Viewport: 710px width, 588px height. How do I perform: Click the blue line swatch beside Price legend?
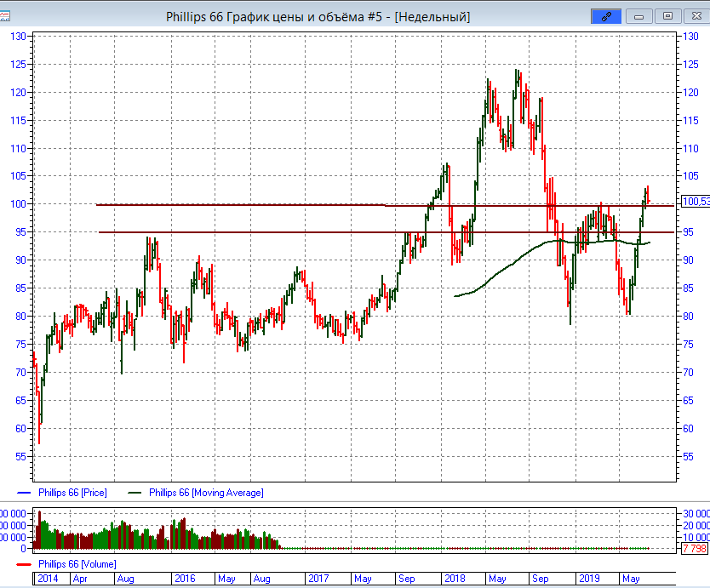point(23,493)
